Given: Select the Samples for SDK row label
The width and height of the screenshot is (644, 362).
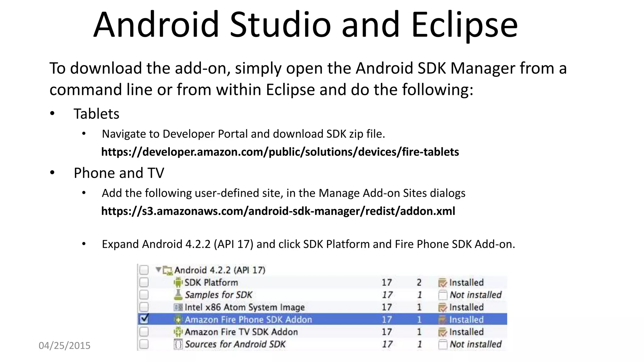Looking at the screenshot, I should click(x=219, y=295).
